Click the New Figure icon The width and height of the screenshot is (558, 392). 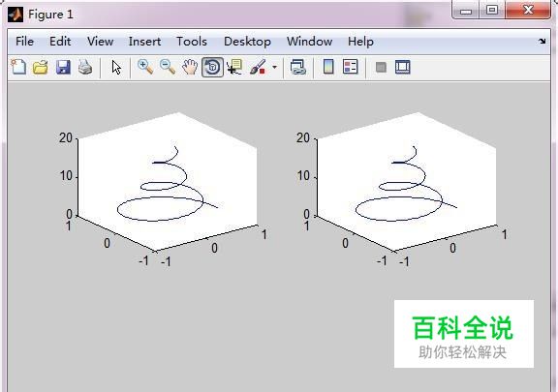[x=18, y=67]
